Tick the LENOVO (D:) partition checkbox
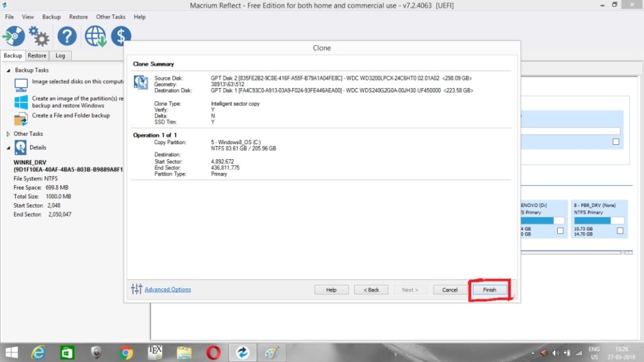This screenshot has width=644, height=362. (x=560, y=231)
